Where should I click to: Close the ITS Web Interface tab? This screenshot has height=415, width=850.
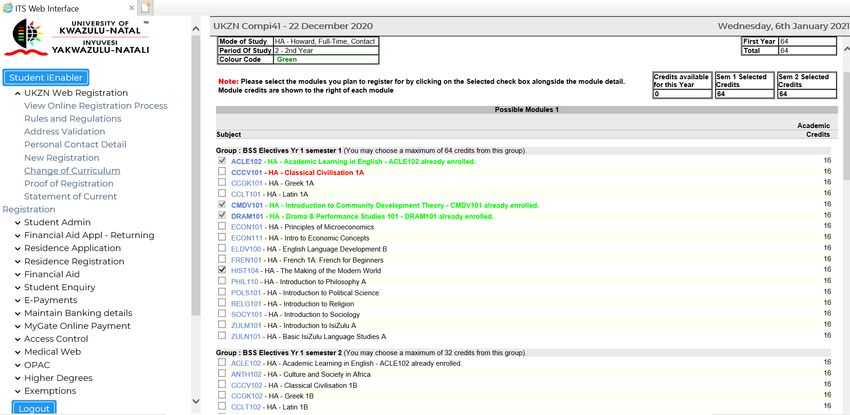(132, 8)
